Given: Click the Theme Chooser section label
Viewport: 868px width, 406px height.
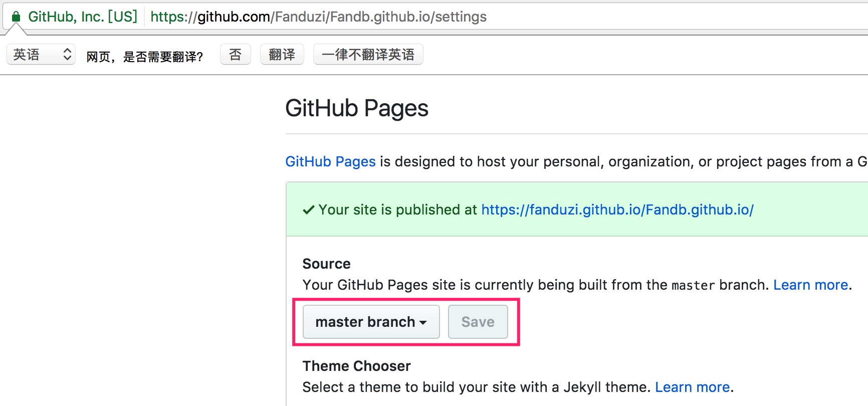Looking at the screenshot, I should [357, 366].
